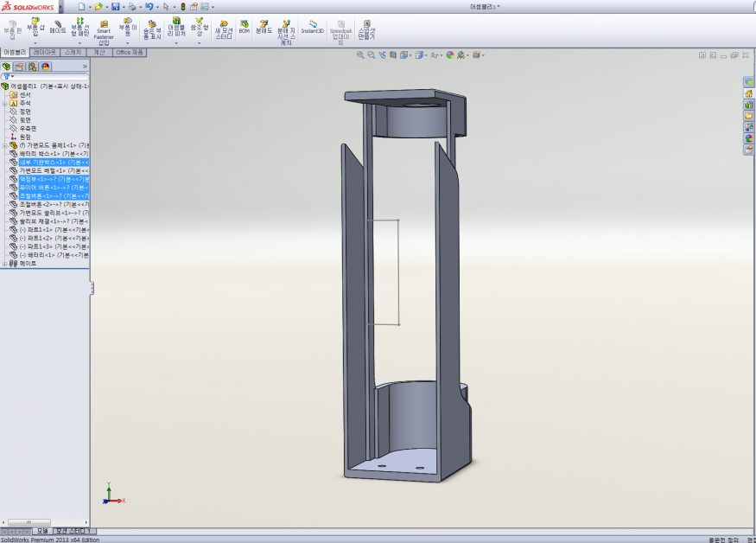The height and width of the screenshot is (543, 756).
Task: Save the assembly with the floppy disk icon
Action: (115, 7)
